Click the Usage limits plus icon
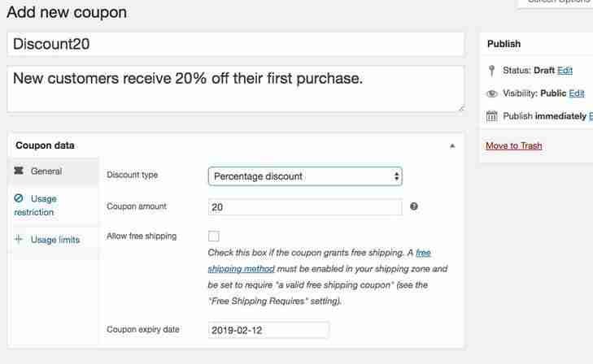This screenshot has height=364, width=593. [x=19, y=239]
